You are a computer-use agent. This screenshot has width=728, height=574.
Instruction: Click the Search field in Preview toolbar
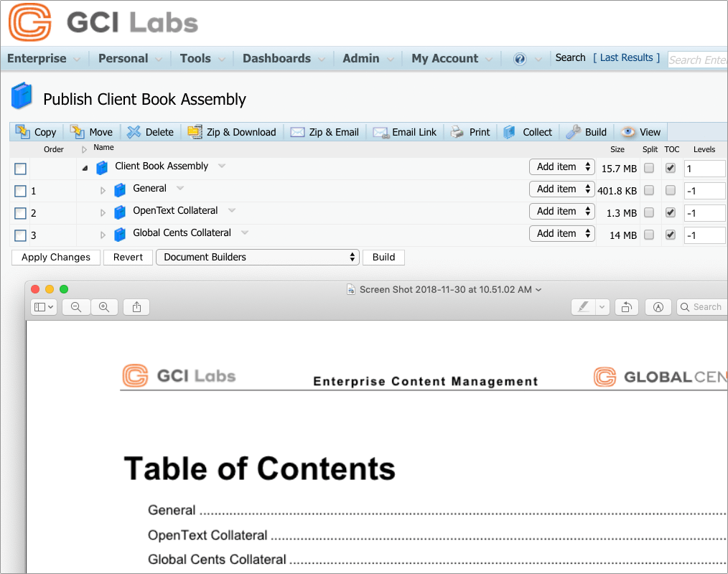tap(702, 306)
